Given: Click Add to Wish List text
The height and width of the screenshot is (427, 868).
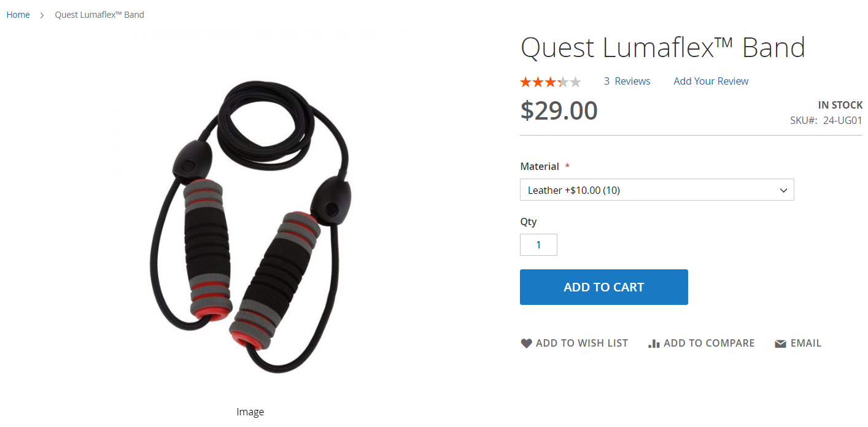Looking at the screenshot, I should (582, 344).
